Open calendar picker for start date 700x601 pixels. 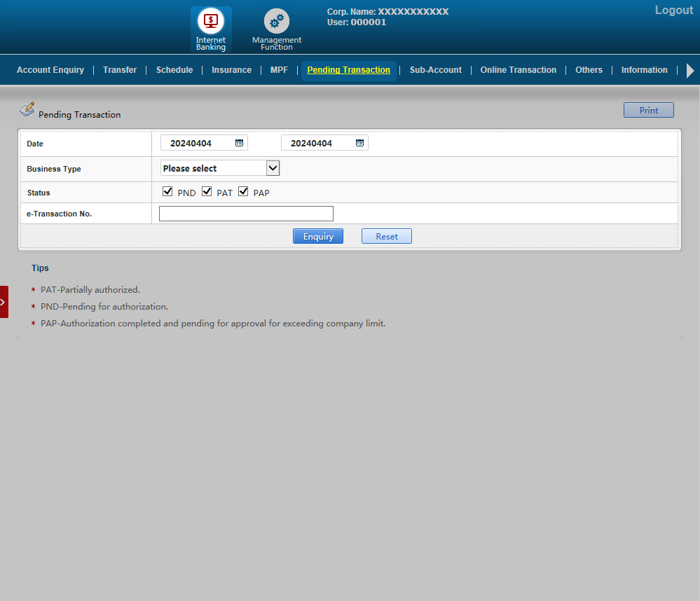click(239, 143)
